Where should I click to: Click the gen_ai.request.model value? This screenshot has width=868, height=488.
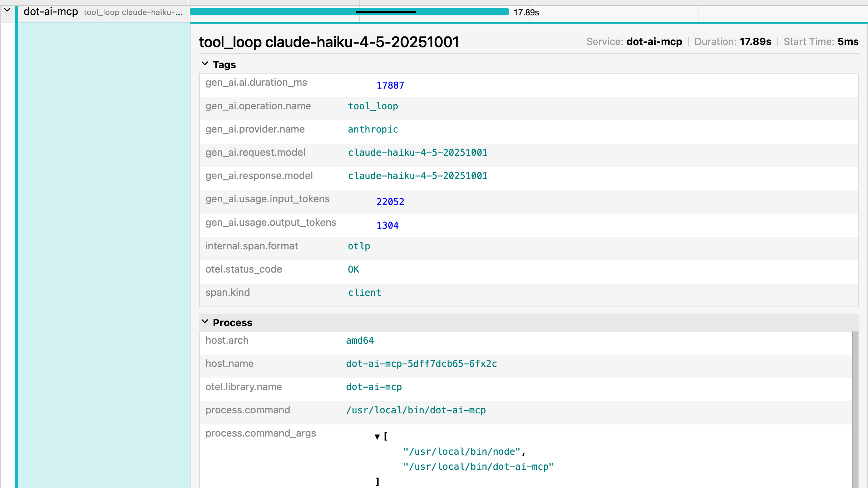coord(417,153)
